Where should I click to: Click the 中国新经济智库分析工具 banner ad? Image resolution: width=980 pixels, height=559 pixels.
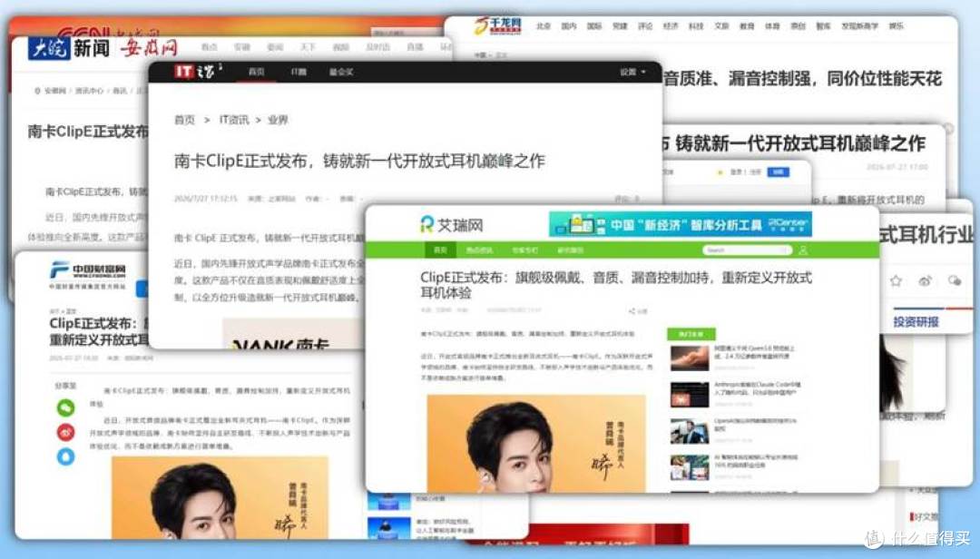pos(680,224)
